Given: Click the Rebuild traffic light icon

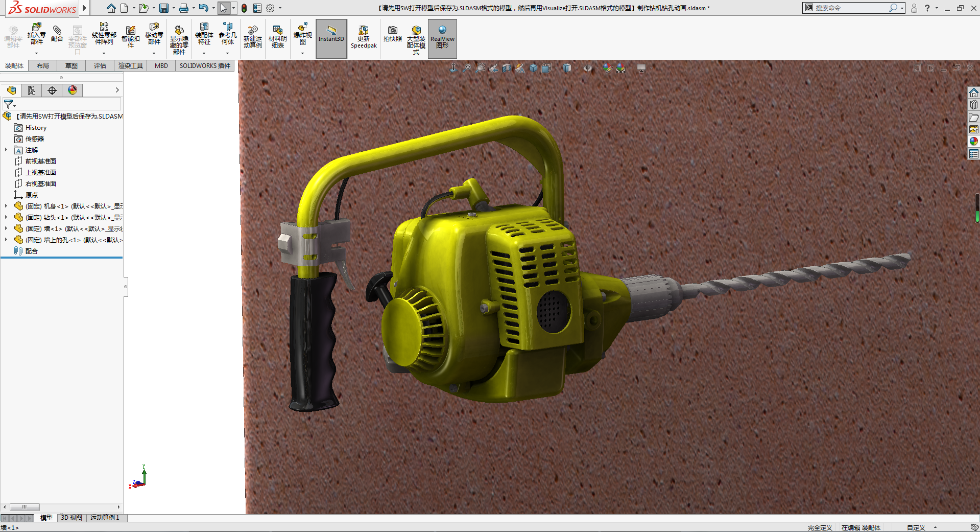Looking at the screenshot, I should click(244, 8).
